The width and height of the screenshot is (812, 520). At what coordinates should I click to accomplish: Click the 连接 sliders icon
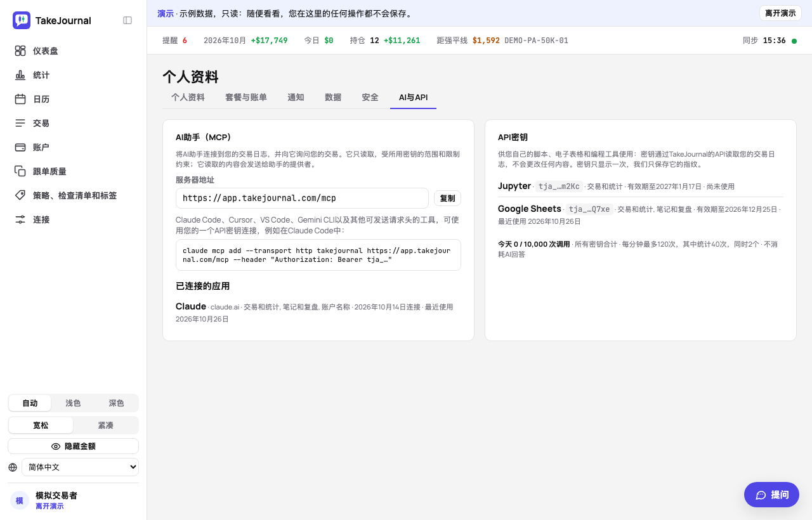pyautogui.click(x=20, y=219)
